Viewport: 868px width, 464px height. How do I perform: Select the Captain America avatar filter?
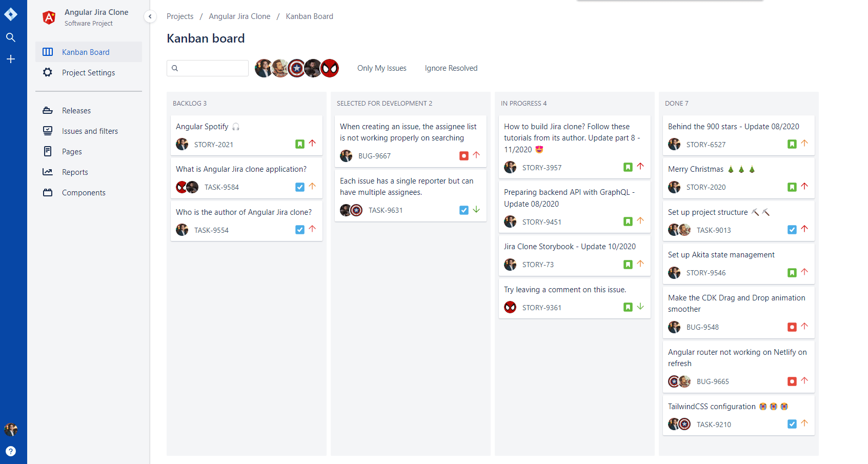coord(297,68)
